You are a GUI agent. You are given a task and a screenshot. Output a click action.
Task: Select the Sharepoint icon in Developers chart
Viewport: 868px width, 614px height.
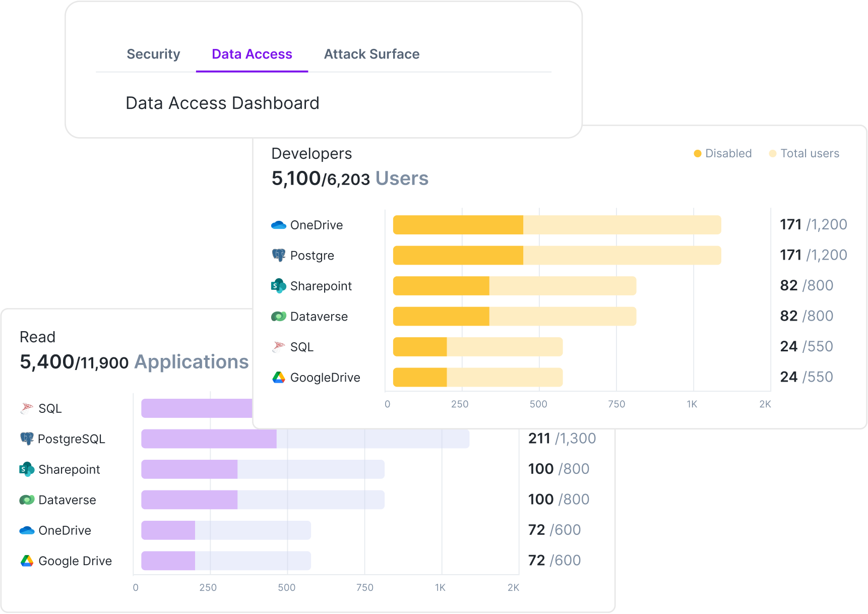pyautogui.click(x=279, y=286)
